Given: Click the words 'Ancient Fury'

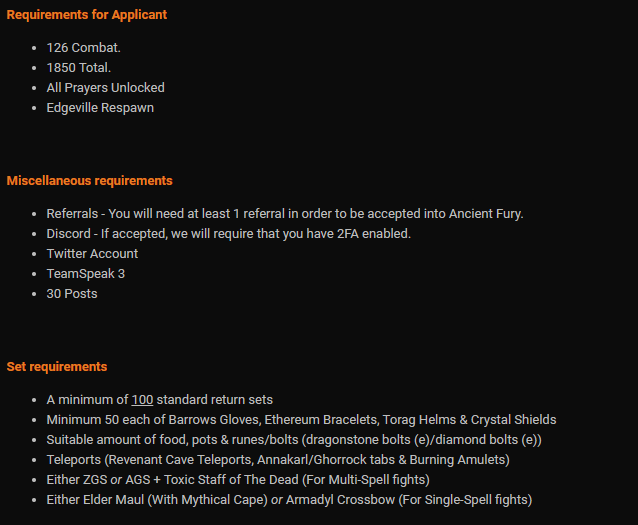Looking at the screenshot, I should click(485, 214).
